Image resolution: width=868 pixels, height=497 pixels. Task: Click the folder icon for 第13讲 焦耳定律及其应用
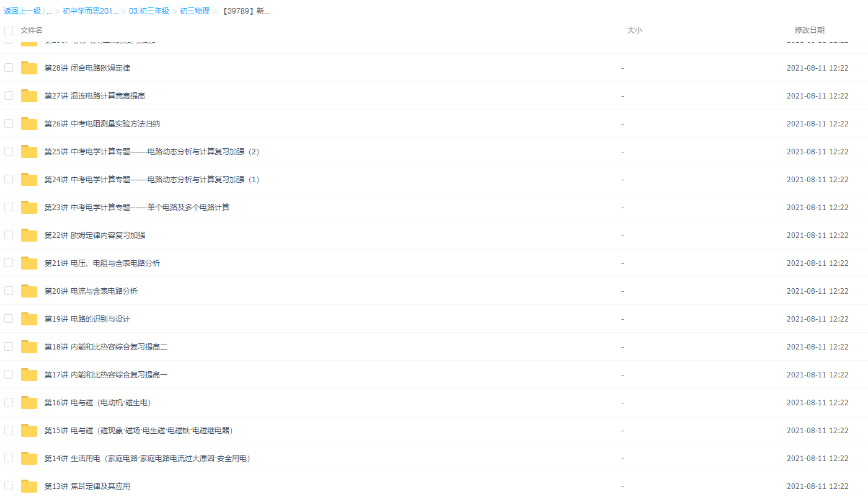[29, 486]
